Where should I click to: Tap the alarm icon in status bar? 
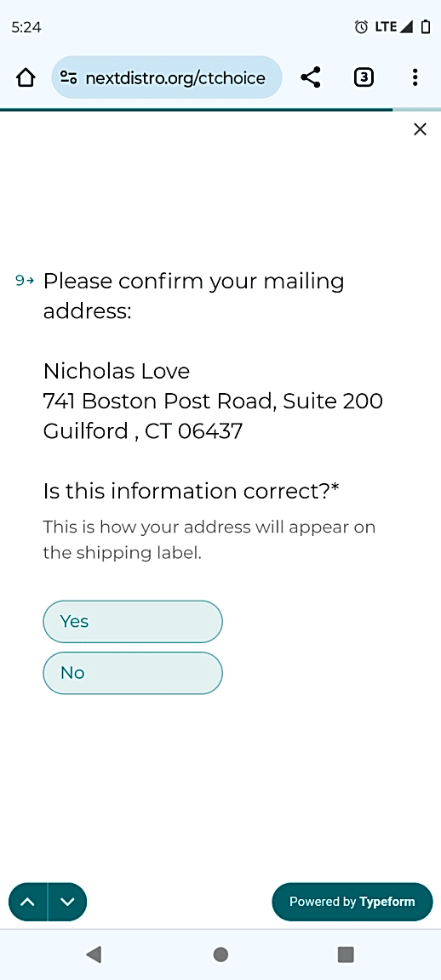coord(361,27)
